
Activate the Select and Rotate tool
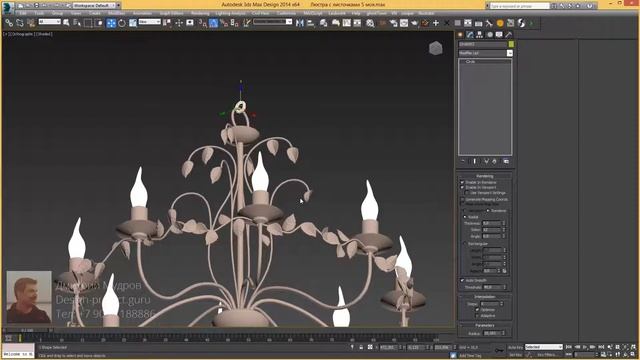(x=122, y=23)
